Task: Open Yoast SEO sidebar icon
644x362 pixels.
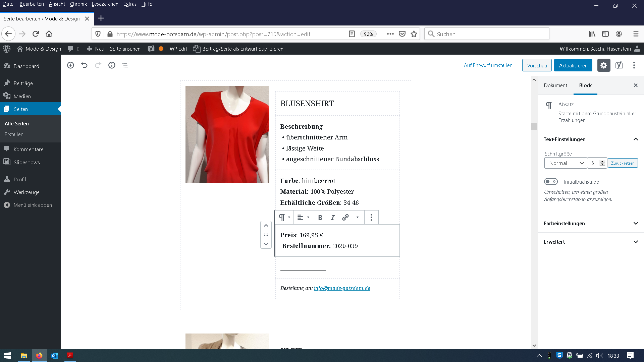Action: point(619,65)
